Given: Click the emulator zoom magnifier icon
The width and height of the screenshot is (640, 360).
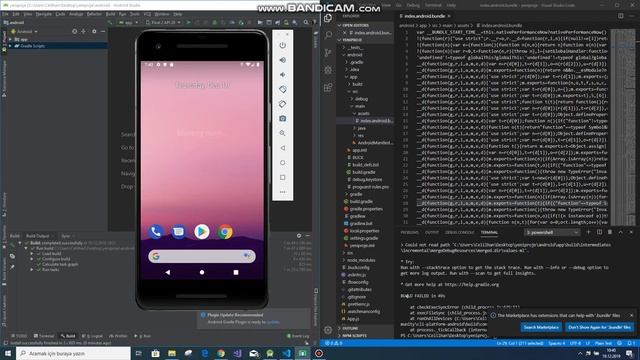Looking at the screenshot, I should pos(282,133).
